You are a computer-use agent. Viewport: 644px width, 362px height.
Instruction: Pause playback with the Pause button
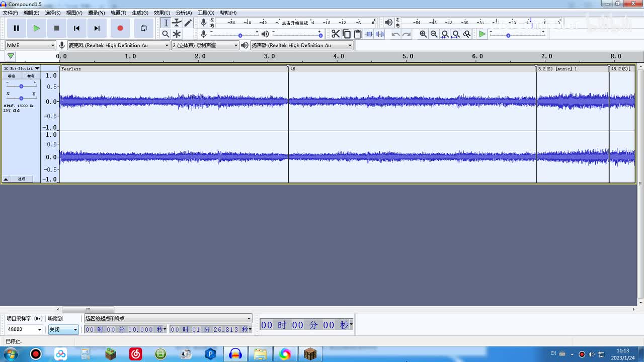[x=17, y=28]
